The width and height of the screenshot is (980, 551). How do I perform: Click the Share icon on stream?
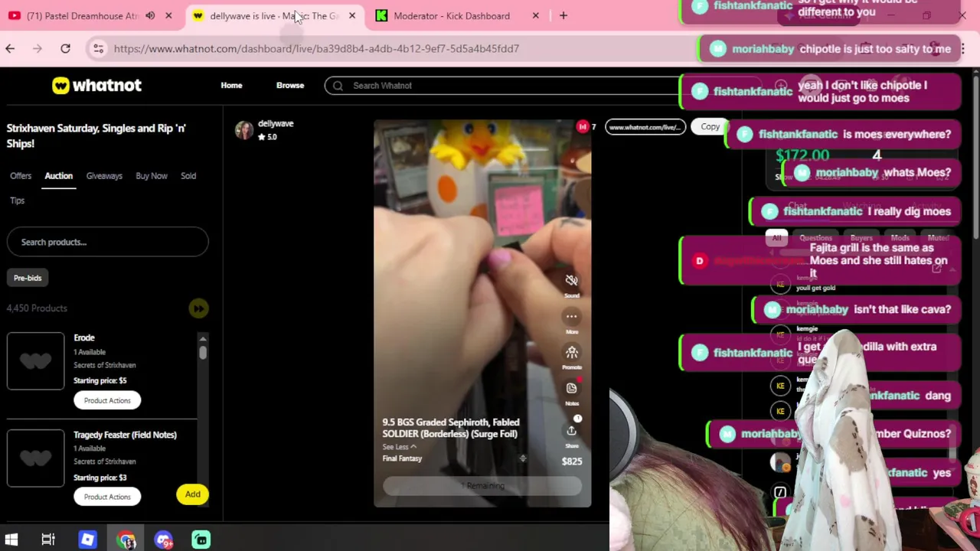pyautogui.click(x=571, y=431)
